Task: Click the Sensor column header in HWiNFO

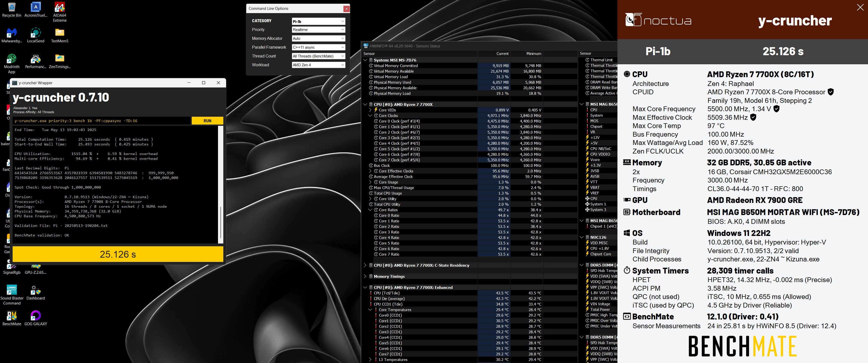Action: click(420, 53)
